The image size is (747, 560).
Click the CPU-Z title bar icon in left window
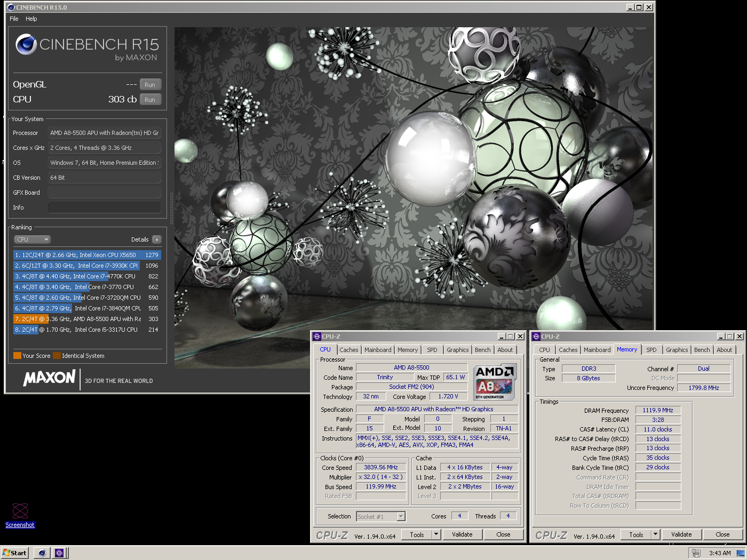316,337
